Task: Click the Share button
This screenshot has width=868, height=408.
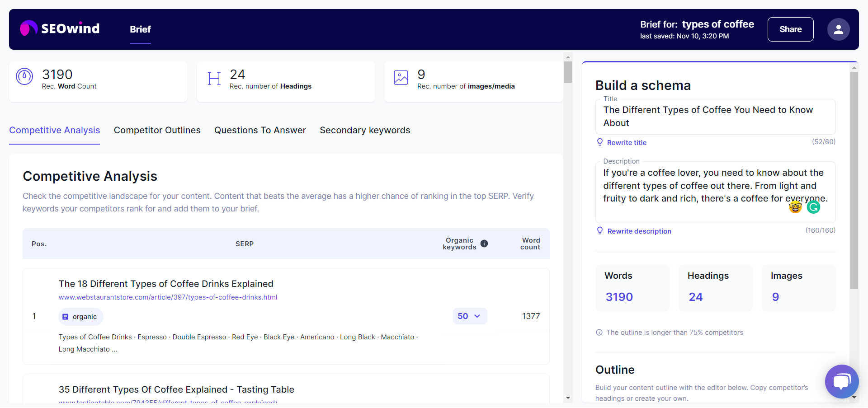Action: [x=790, y=29]
